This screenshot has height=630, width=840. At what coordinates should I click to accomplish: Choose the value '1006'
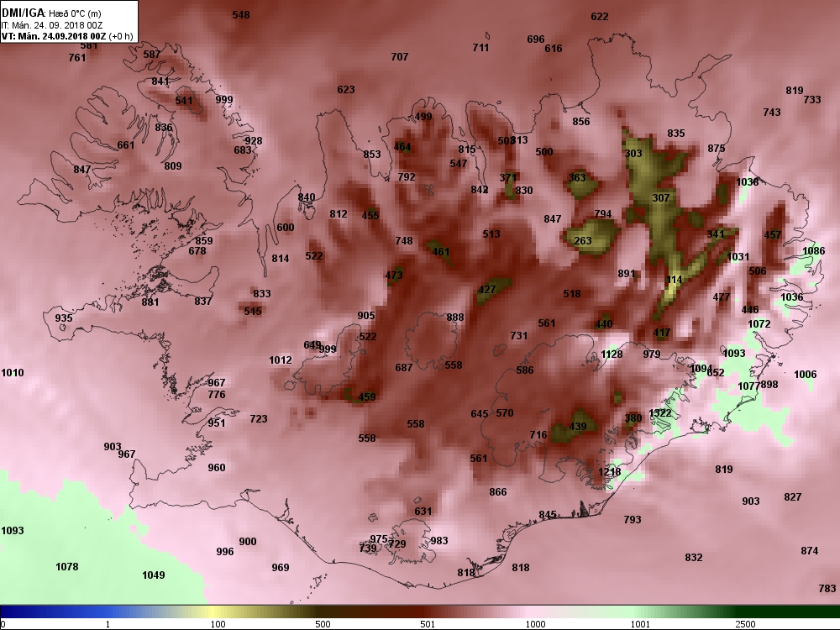coord(806,375)
